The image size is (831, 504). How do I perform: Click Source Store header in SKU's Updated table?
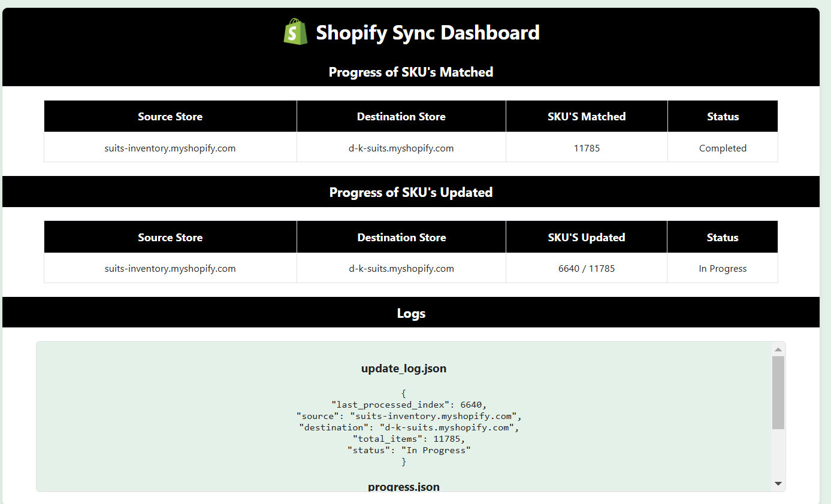click(x=170, y=237)
